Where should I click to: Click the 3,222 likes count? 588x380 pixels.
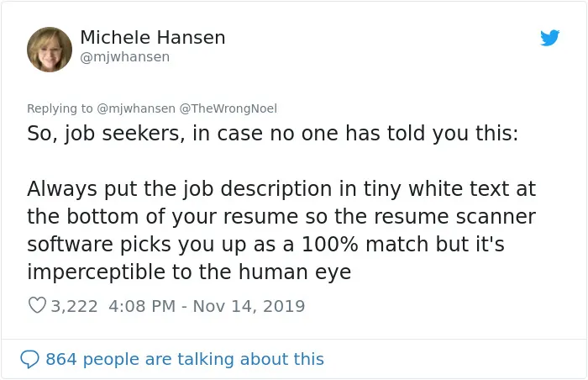point(74,306)
